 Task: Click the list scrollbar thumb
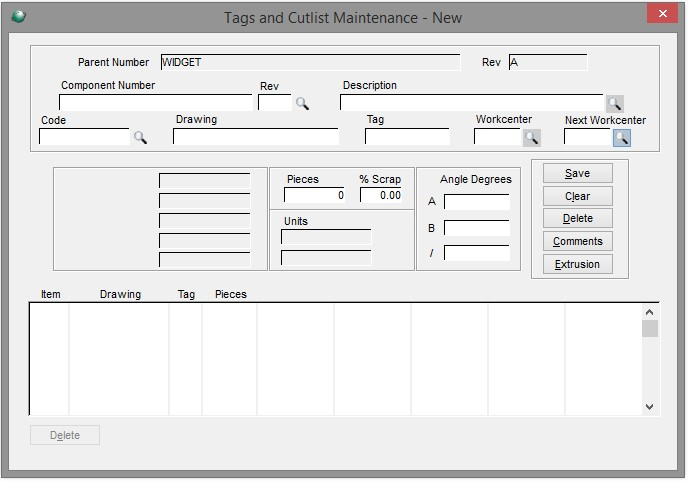click(650, 328)
